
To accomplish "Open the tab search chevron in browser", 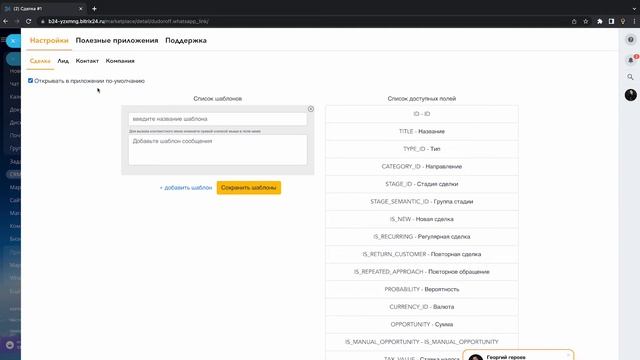I will (x=635, y=9).
